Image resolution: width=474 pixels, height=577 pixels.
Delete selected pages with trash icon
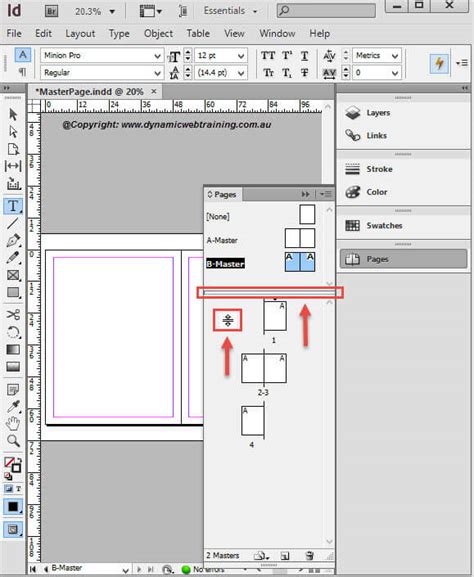click(309, 556)
